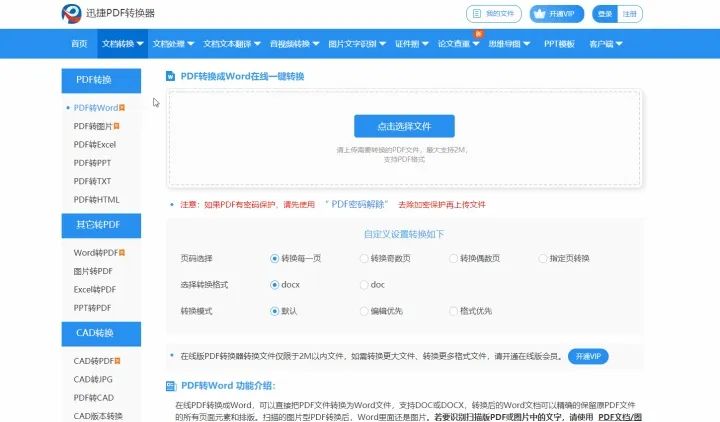Select PPT转PDF in sidebar
This screenshot has height=422, width=720.
(92, 308)
